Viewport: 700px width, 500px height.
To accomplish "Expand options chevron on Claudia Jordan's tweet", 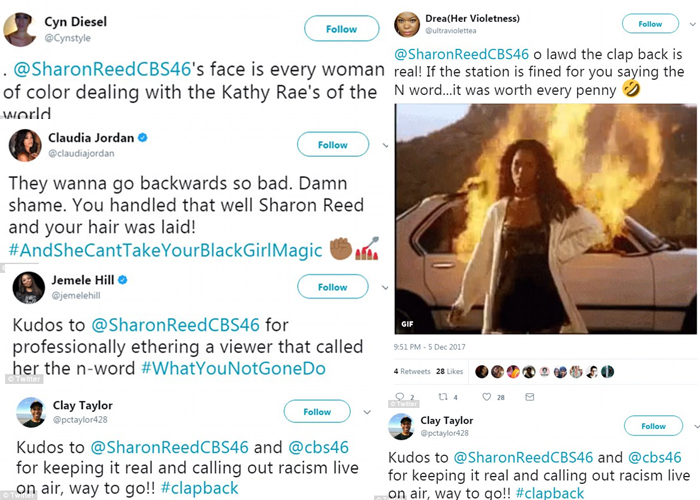I will pyautogui.click(x=385, y=146).
